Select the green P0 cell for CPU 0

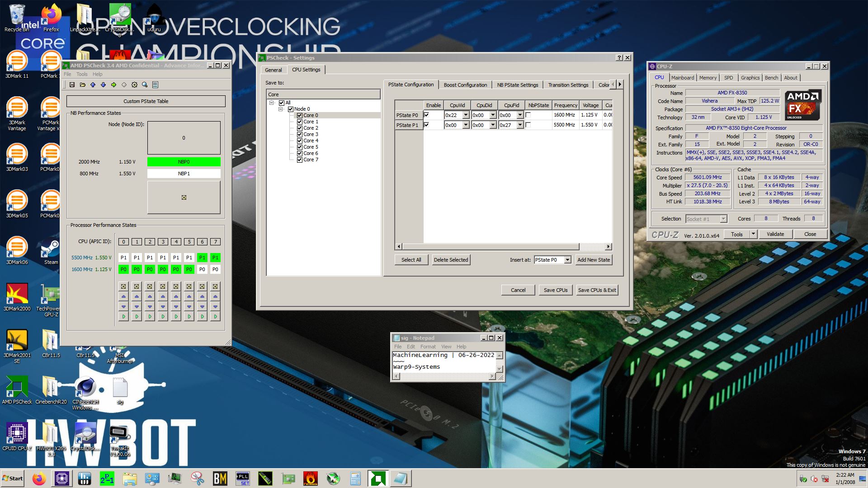(123, 269)
